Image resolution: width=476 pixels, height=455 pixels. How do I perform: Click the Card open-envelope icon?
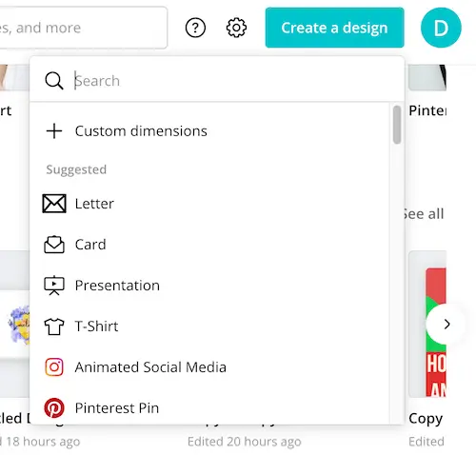click(x=54, y=245)
